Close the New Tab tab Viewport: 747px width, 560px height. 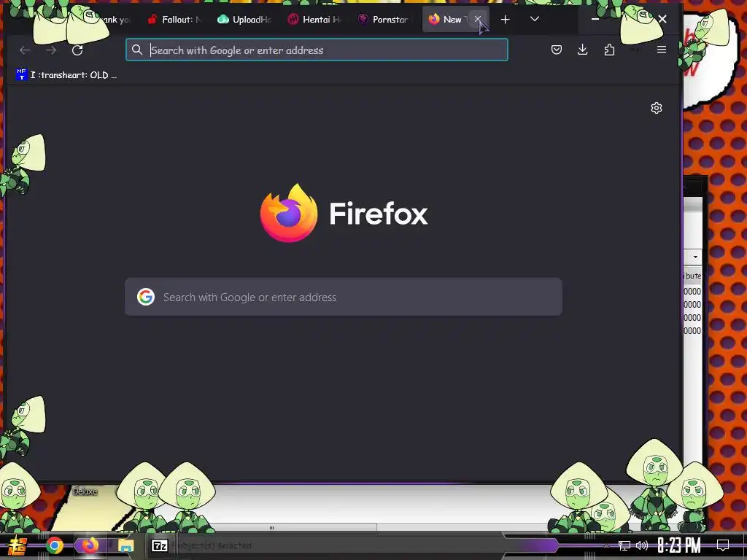[x=478, y=19]
